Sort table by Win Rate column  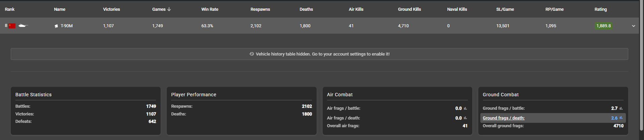[x=210, y=9]
